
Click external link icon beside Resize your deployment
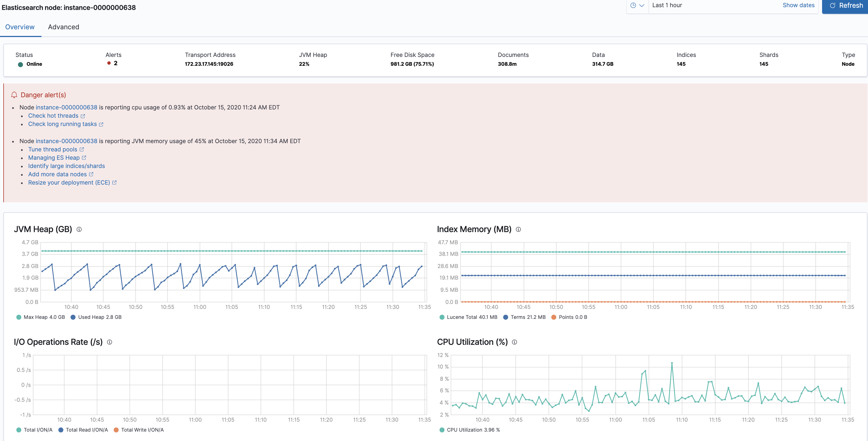[114, 183]
